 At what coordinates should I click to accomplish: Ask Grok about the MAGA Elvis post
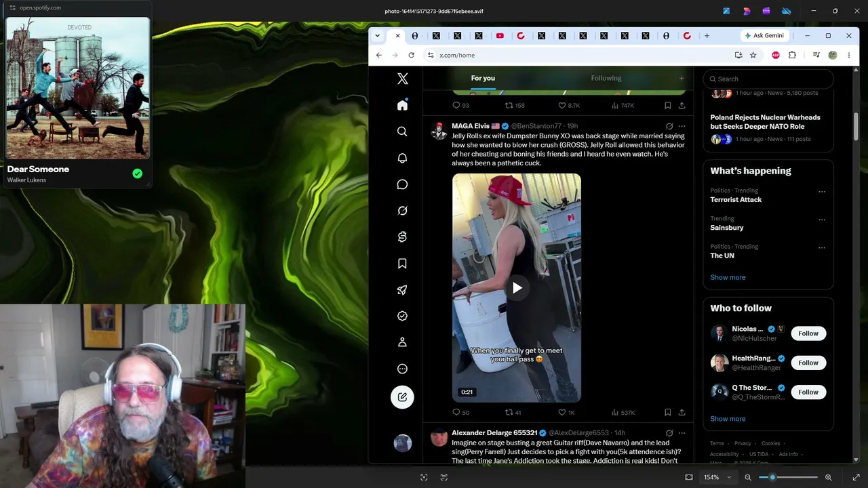(669, 126)
